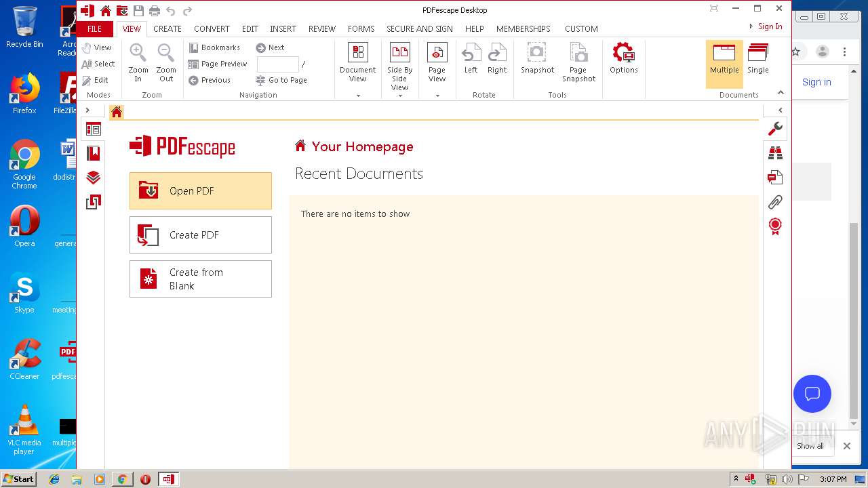Image resolution: width=868 pixels, height=488 pixels.
Task: Click the Page Snapshot tool
Action: pos(578,63)
